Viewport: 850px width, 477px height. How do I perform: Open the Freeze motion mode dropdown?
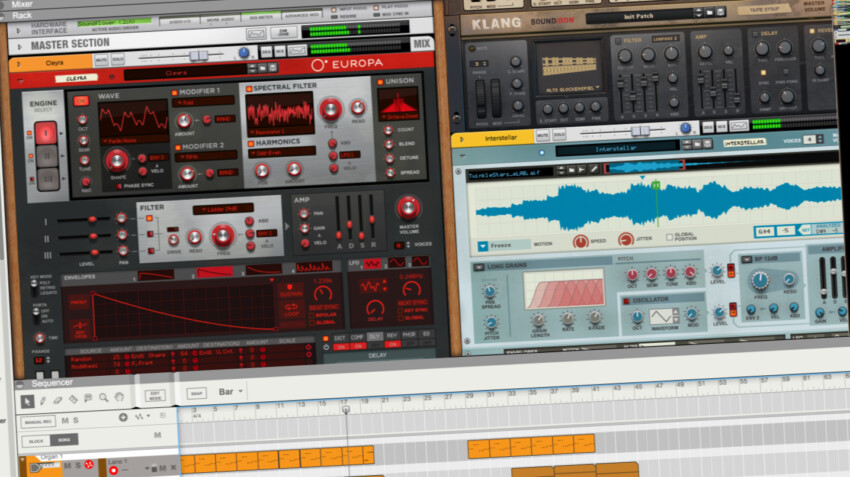pyautogui.click(x=482, y=247)
